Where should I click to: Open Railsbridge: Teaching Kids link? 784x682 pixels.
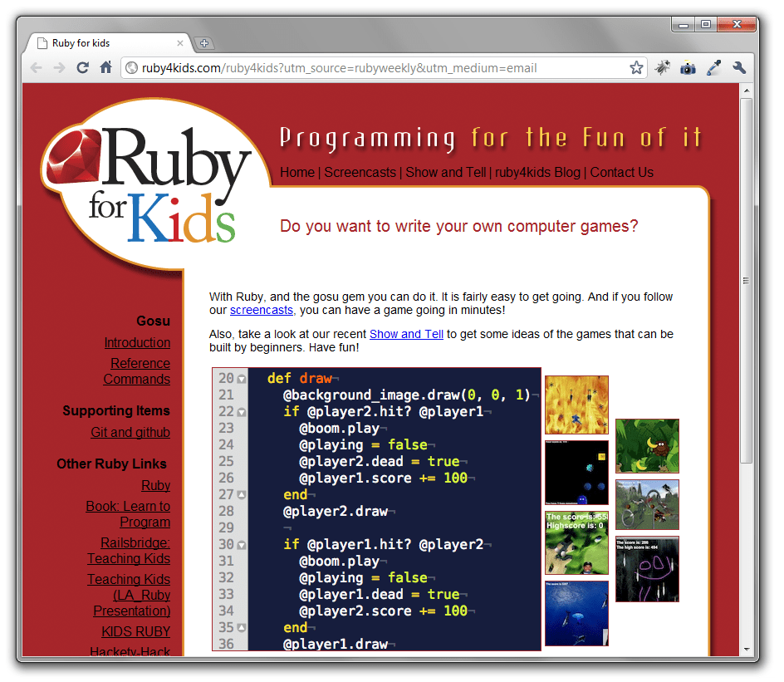pyautogui.click(x=129, y=551)
